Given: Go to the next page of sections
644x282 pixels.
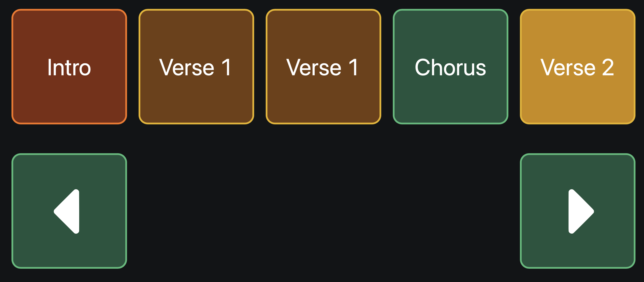Looking at the screenshot, I should coord(577,211).
